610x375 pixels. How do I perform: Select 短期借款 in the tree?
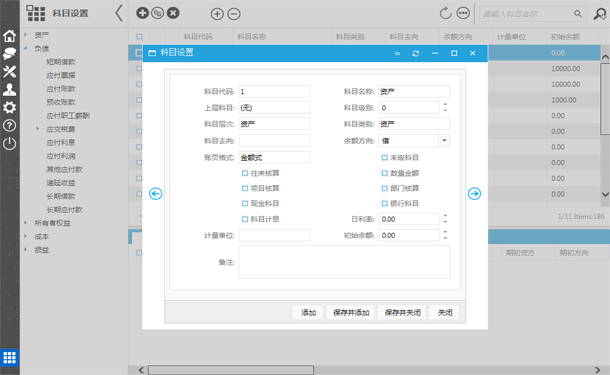click(x=61, y=62)
